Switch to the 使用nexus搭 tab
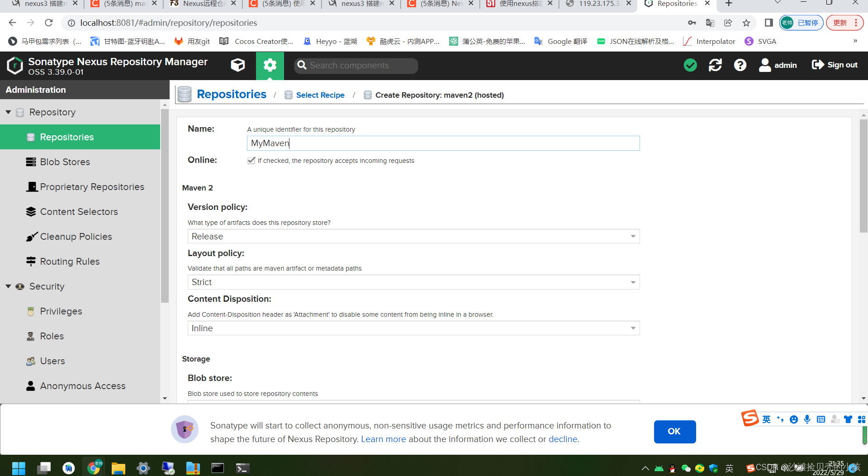Viewport: 868px width, 476px height. click(519, 4)
